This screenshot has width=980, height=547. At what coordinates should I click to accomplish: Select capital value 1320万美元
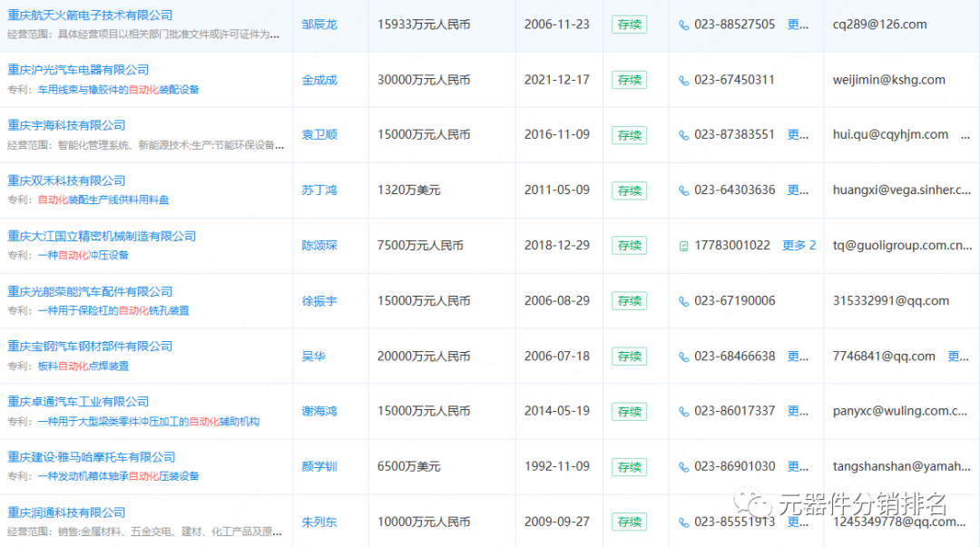point(408,190)
